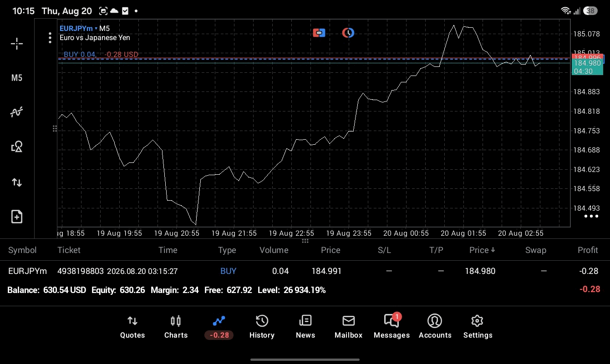This screenshot has height=364, width=610.
Task: Tap the 0.04 volume cell
Action: [280, 271]
